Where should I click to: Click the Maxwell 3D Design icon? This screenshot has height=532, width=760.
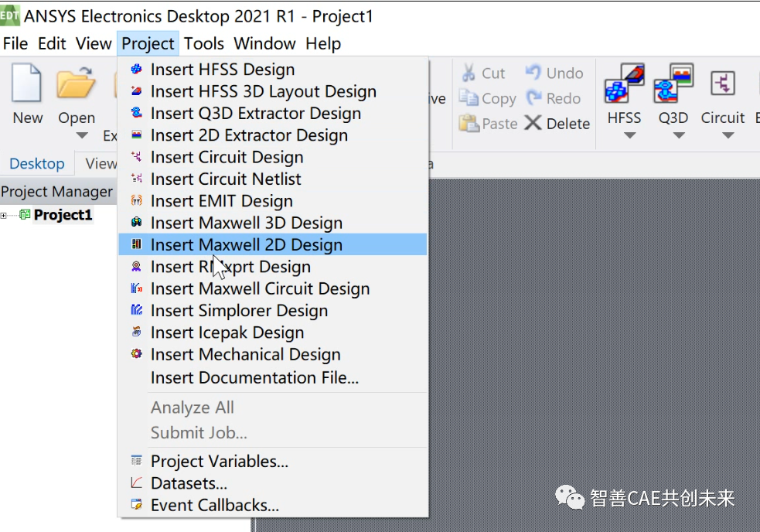(x=137, y=222)
